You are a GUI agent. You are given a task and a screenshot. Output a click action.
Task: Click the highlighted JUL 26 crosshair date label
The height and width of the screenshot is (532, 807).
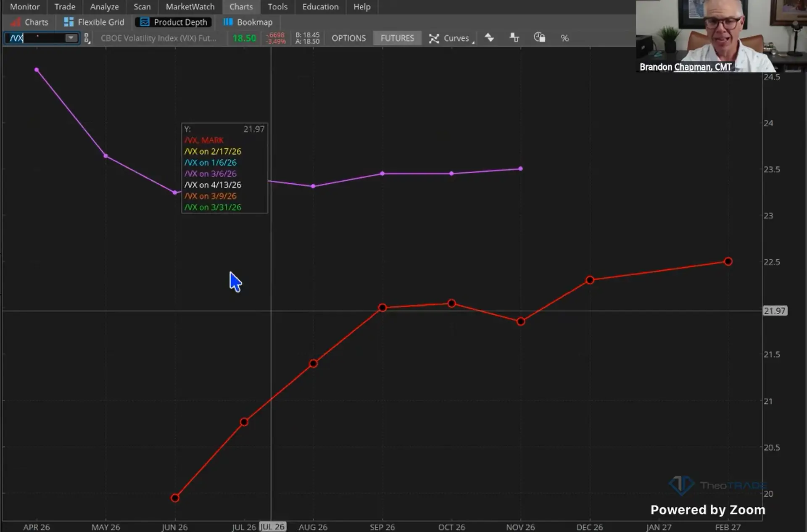tap(272, 527)
